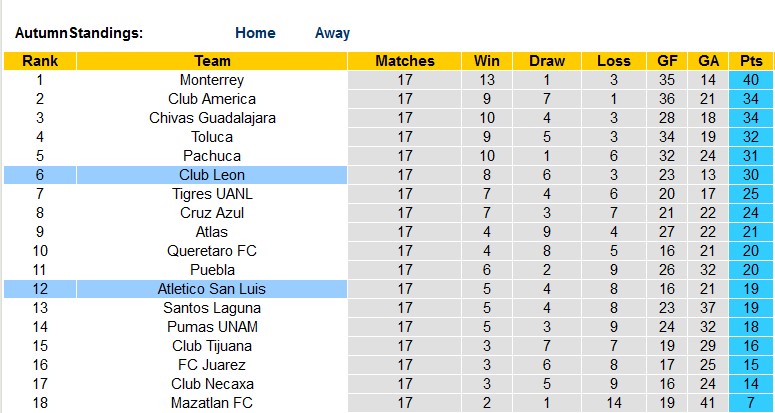Click the Pumas UNAM team name

pyautogui.click(x=212, y=327)
